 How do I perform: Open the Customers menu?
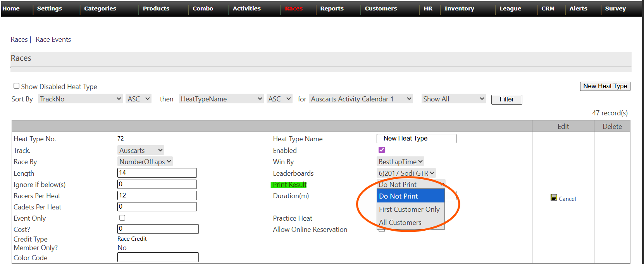pos(381,9)
